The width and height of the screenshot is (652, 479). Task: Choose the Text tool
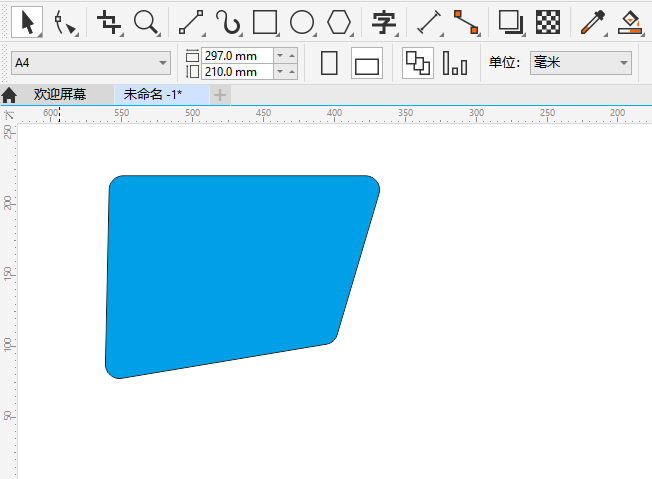pyautogui.click(x=383, y=21)
